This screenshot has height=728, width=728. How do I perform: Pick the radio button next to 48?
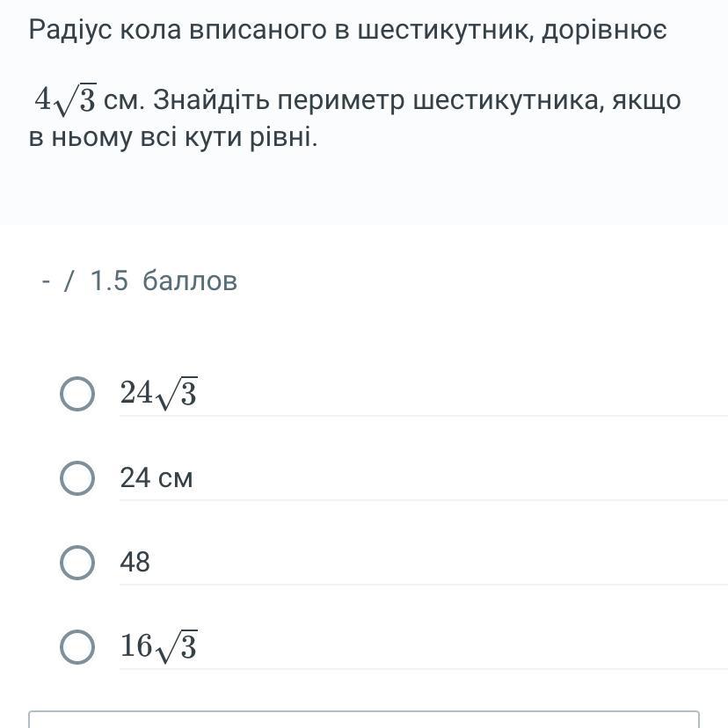pyautogui.click(x=77, y=562)
